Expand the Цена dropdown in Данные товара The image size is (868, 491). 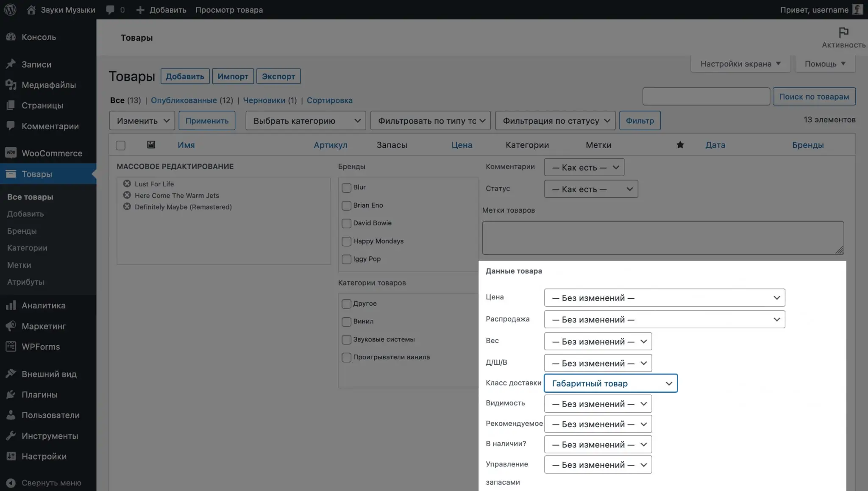pos(664,297)
